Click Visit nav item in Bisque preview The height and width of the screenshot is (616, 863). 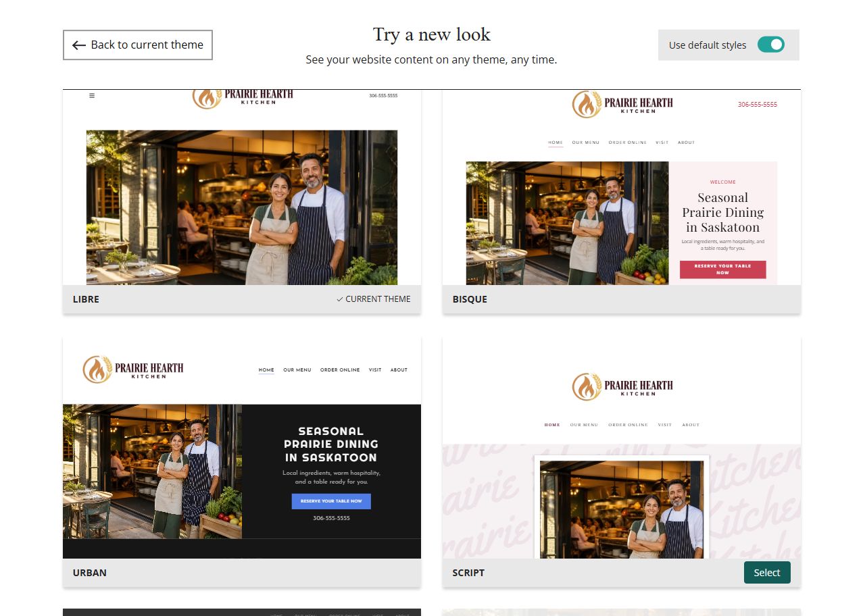click(662, 143)
